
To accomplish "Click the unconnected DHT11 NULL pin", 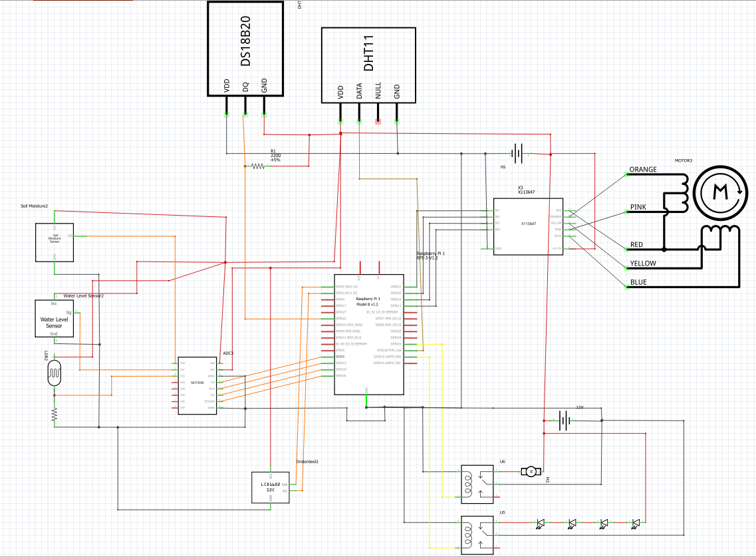I will (x=378, y=113).
